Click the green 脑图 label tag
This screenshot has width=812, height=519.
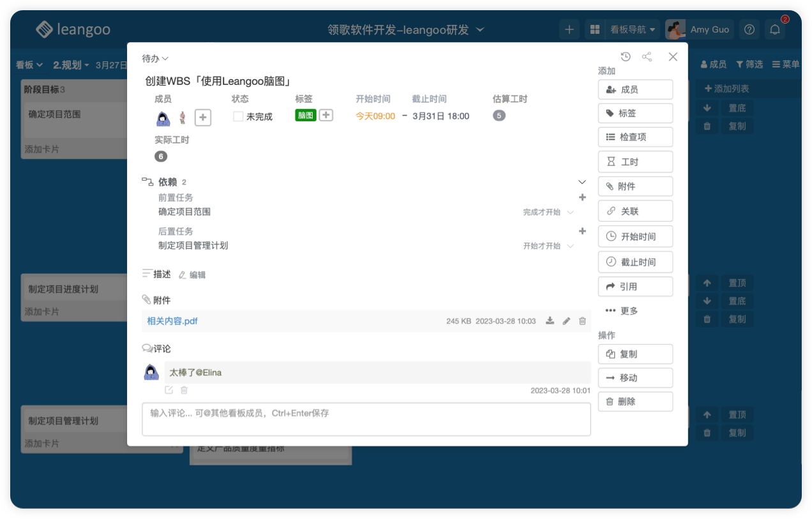(x=305, y=116)
